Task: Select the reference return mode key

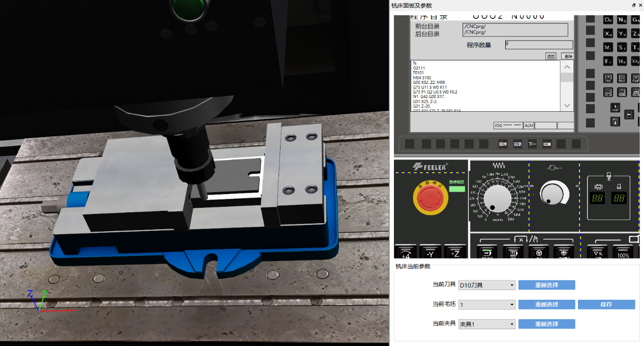Action: [563, 253]
